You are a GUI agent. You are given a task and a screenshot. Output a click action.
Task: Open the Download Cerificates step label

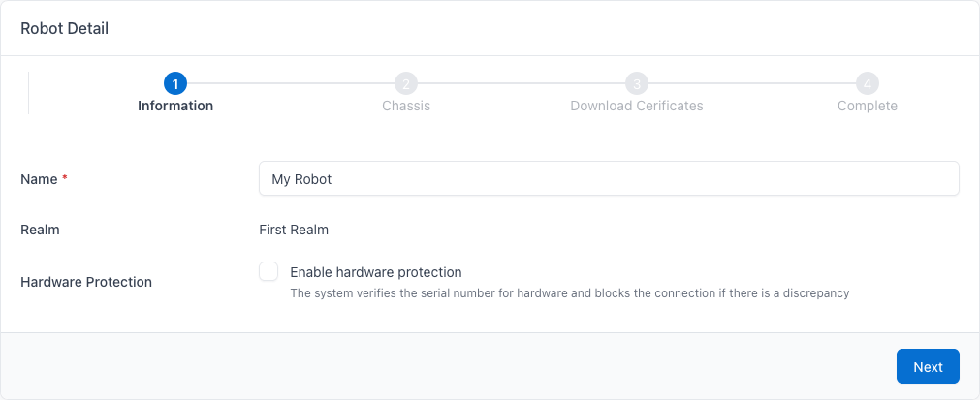point(637,106)
